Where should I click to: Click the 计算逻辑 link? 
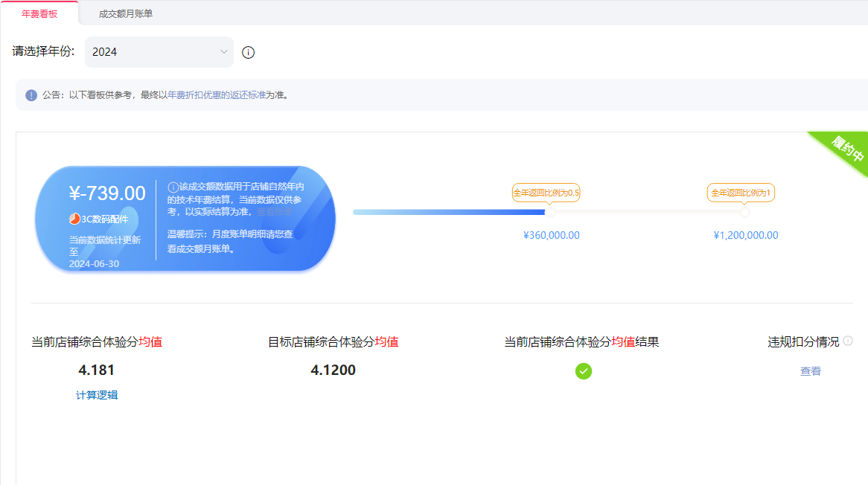coord(97,395)
